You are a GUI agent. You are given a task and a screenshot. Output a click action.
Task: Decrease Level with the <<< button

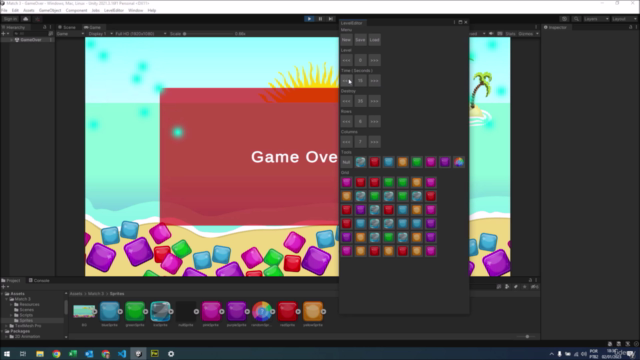(346, 60)
